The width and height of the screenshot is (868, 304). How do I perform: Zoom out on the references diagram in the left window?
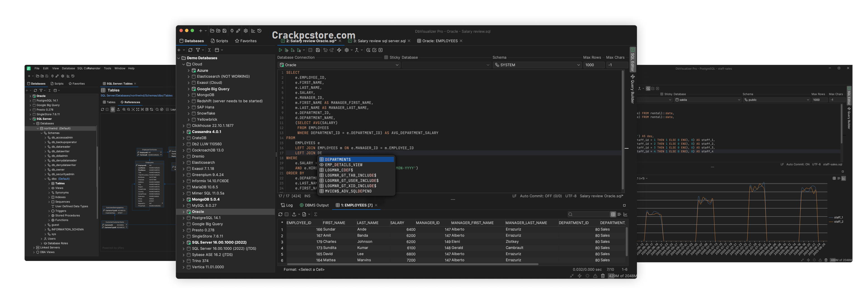(128, 110)
